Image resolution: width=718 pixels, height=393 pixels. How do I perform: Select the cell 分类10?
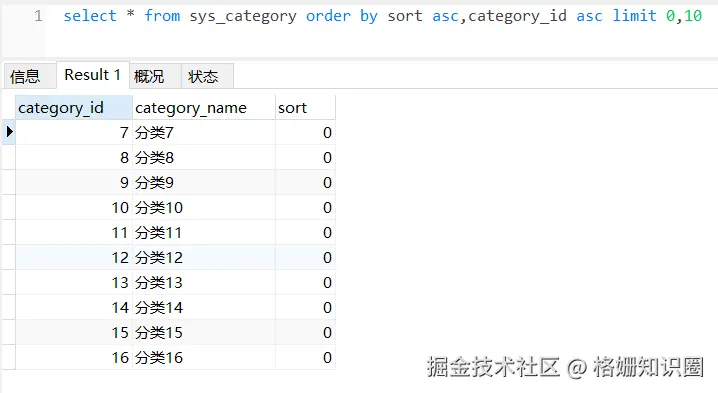tap(204, 207)
